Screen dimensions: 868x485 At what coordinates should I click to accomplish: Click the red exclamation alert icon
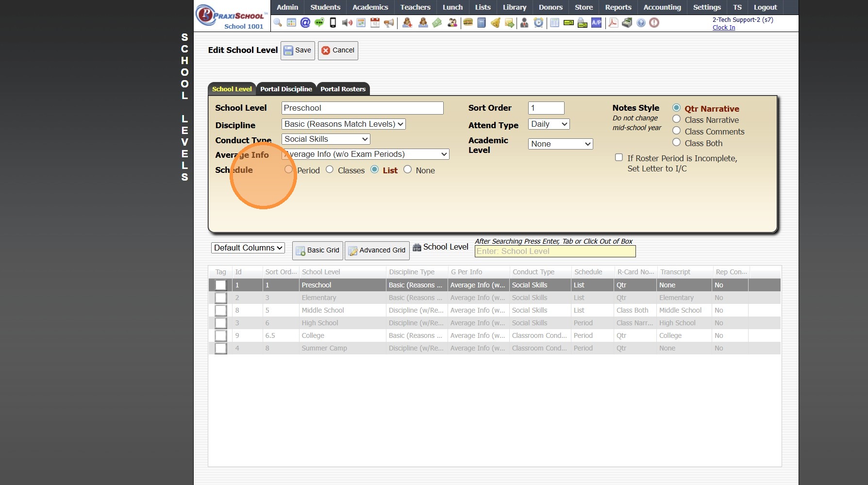pos(654,23)
